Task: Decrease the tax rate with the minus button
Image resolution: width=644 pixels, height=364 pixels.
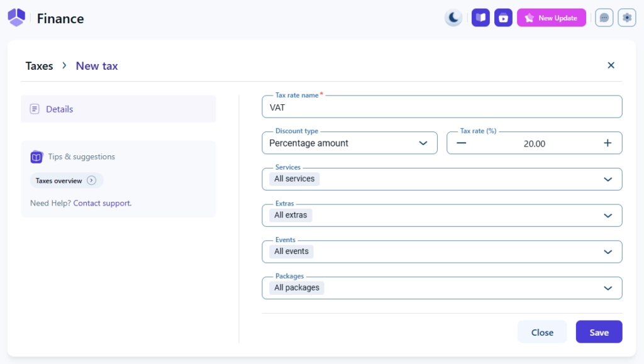Action: pos(462,143)
